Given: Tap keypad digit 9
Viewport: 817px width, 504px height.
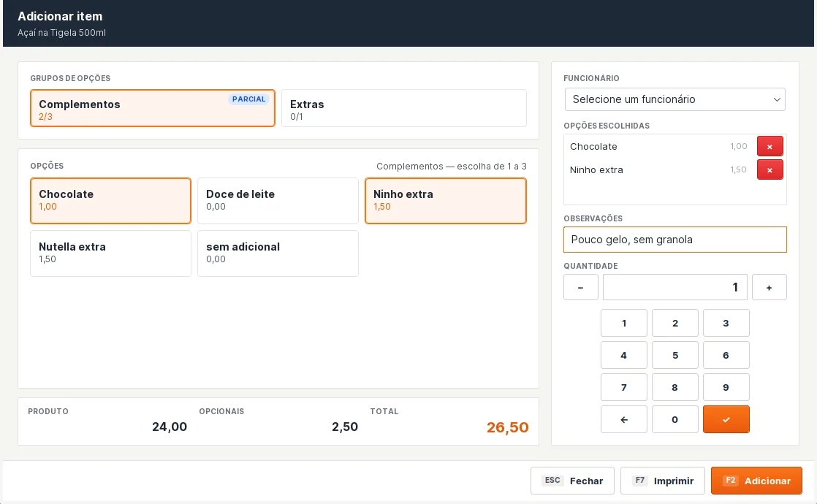Looking at the screenshot, I should tap(726, 387).
